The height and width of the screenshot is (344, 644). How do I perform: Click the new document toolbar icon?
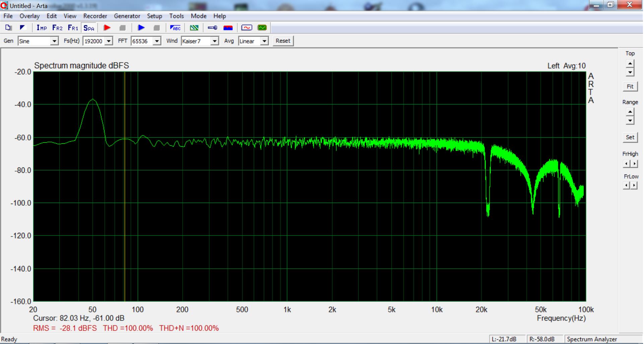coord(9,28)
